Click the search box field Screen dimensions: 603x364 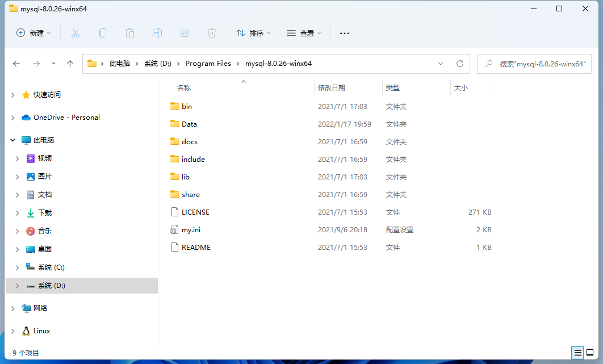pos(534,64)
